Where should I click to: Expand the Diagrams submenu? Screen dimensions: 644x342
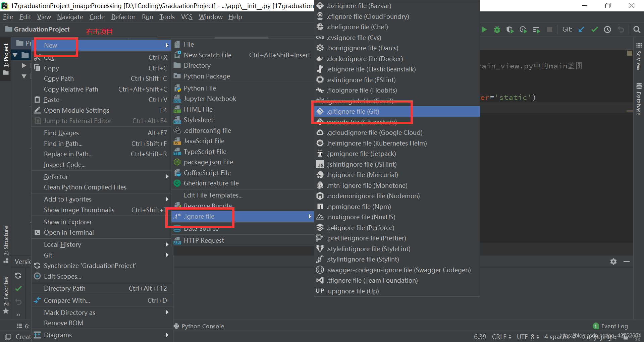pyautogui.click(x=102, y=335)
